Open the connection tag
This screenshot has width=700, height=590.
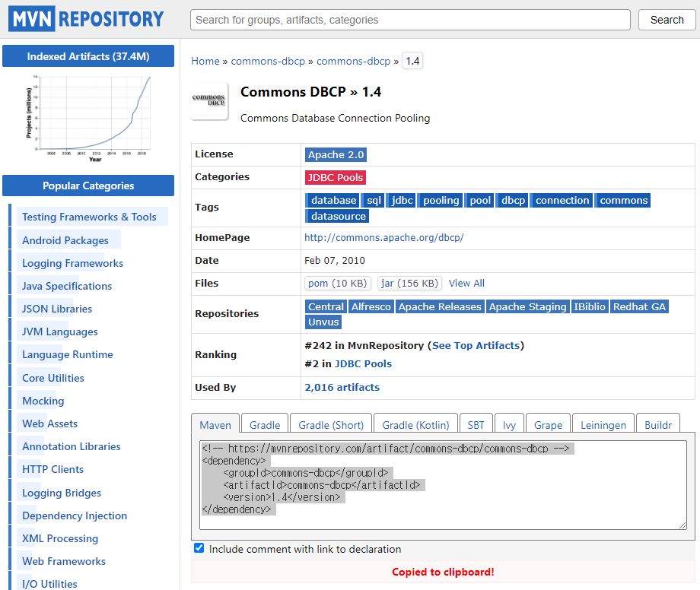click(562, 200)
